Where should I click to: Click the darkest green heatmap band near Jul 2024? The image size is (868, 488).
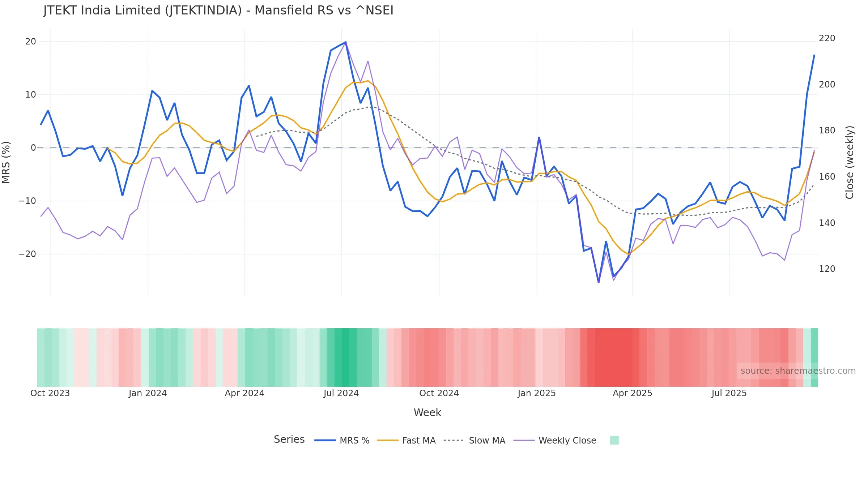pos(346,358)
